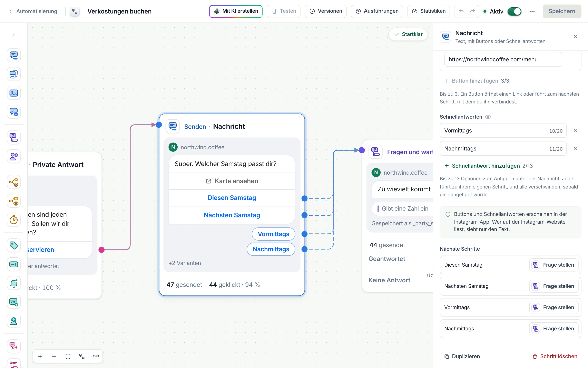The height and width of the screenshot is (368, 588).
Task: Duplicate the step with Duplizieren
Action: [x=462, y=356]
